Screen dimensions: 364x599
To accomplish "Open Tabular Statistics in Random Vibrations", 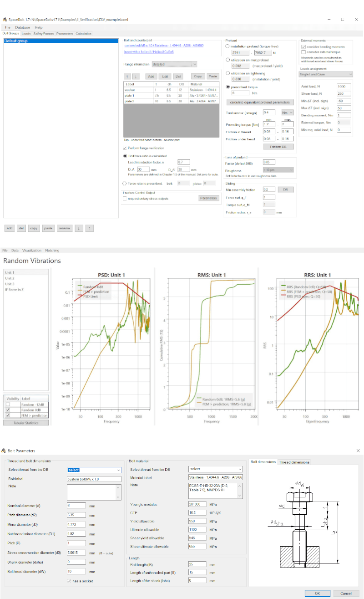I will (x=26, y=422).
